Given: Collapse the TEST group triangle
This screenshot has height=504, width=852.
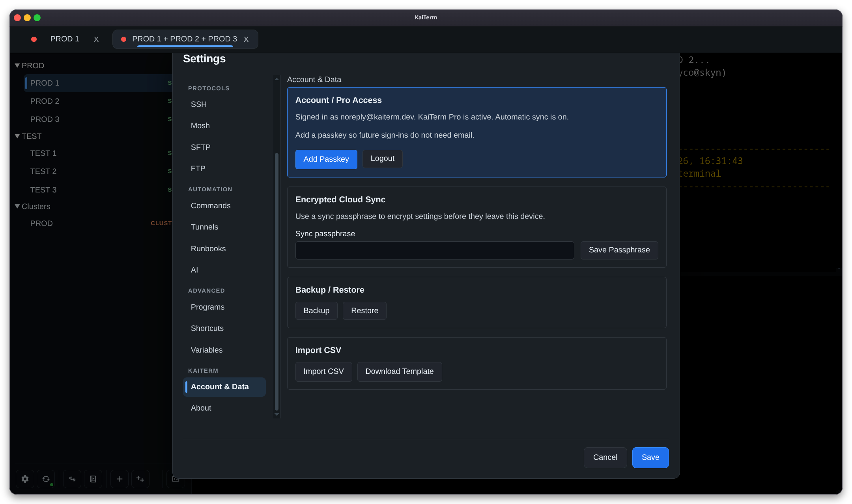Looking at the screenshot, I should [x=17, y=136].
